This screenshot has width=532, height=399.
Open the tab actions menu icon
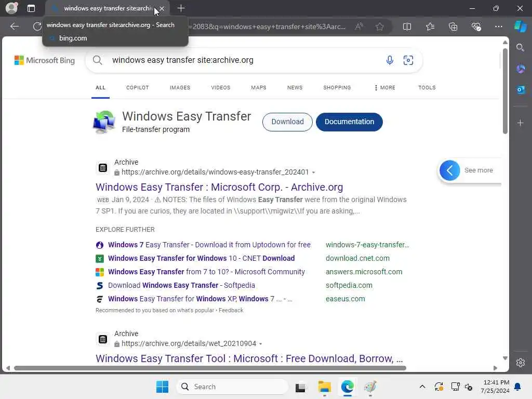coord(31,8)
